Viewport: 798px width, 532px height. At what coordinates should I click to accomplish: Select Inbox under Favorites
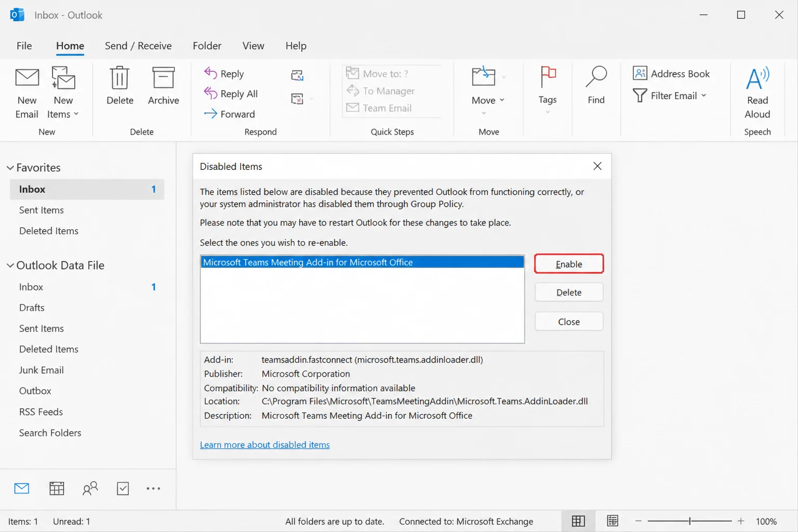[x=87, y=189]
